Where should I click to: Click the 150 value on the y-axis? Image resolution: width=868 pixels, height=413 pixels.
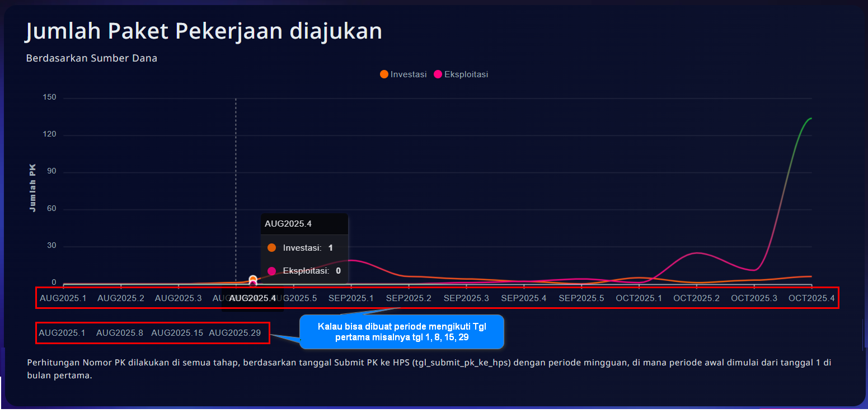[x=50, y=98]
